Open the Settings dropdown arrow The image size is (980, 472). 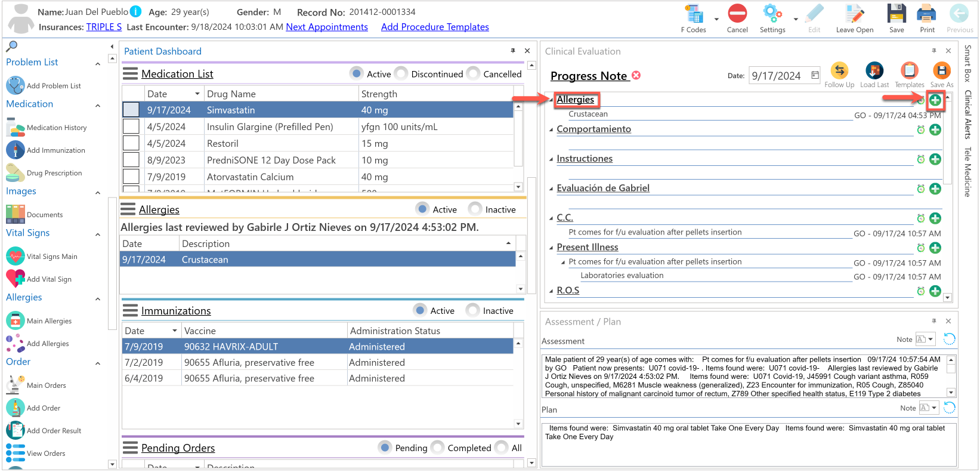(x=796, y=19)
